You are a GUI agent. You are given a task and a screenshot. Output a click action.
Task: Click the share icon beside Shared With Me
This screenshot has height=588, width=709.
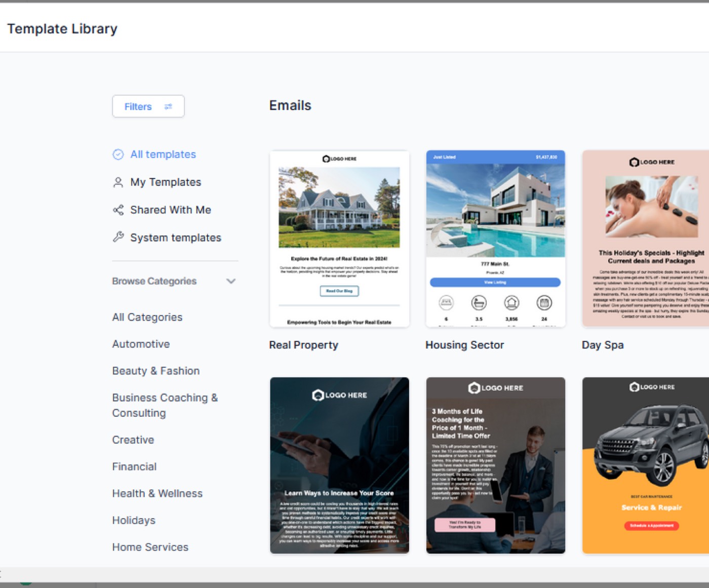coord(118,210)
